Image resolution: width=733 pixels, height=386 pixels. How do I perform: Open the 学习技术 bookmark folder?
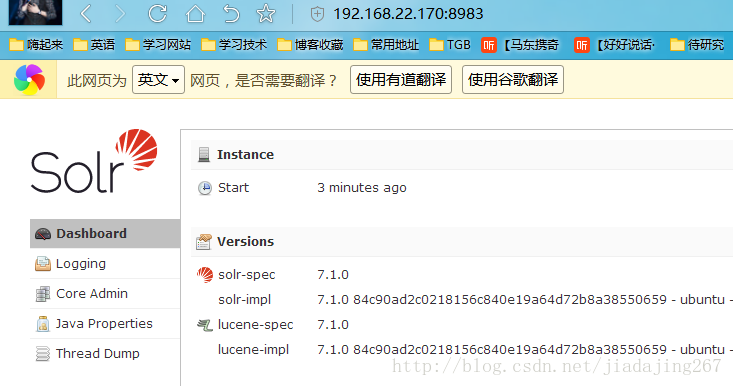[234, 45]
